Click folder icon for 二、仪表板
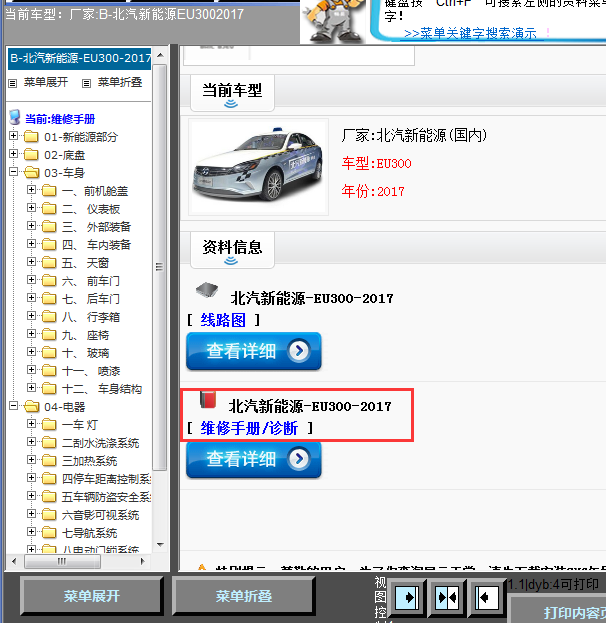Viewport: 606px width, 623px height. [49, 209]
